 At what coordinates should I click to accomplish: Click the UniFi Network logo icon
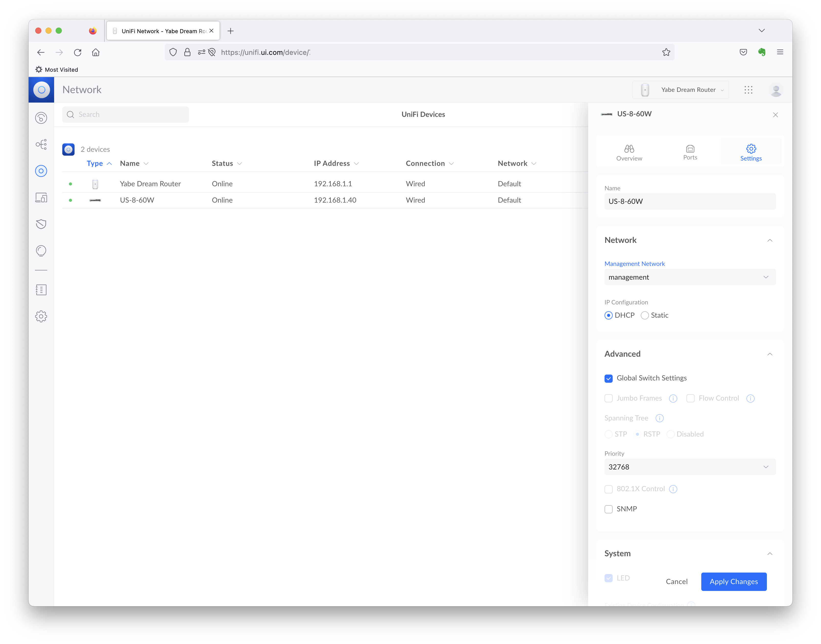42,90
